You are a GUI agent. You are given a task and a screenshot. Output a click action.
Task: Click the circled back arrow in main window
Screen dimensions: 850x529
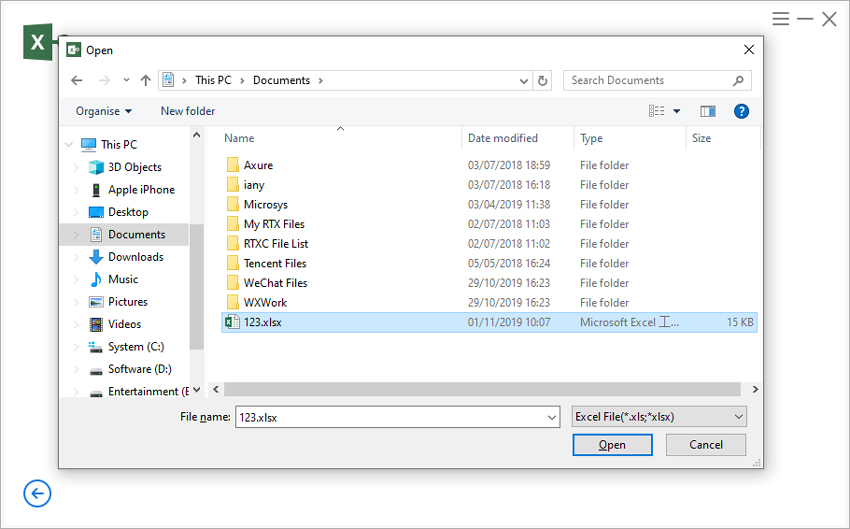[x=37, y=494]
